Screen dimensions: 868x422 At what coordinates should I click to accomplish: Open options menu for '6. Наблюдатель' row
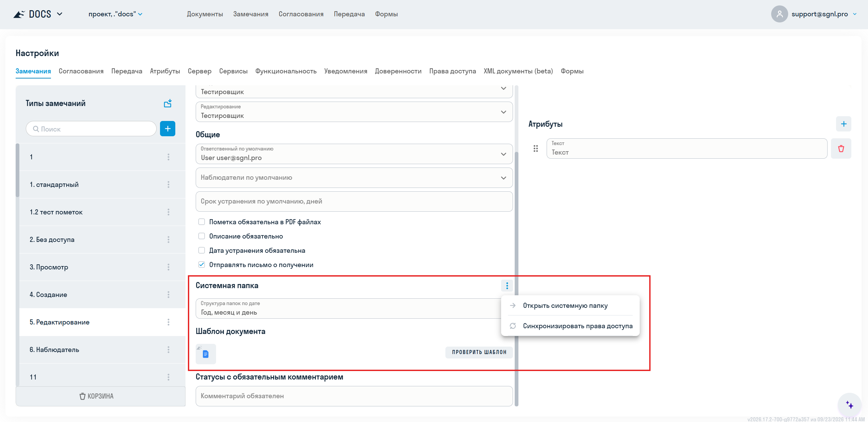coord(169,350)
